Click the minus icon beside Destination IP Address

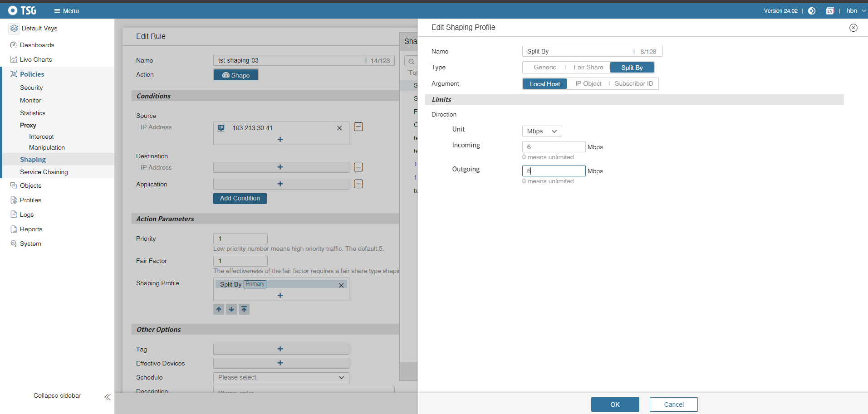click(x=358, y=167)
